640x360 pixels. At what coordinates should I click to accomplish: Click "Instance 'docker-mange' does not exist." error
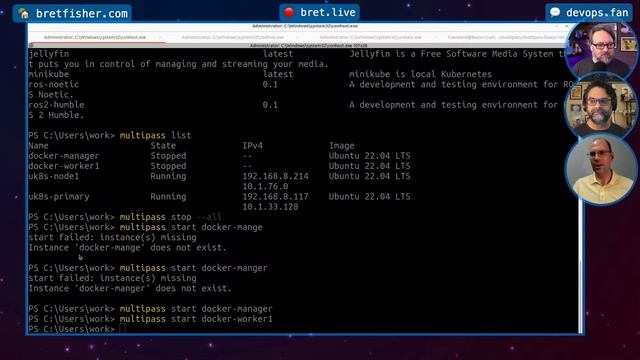tap(127, 248)
